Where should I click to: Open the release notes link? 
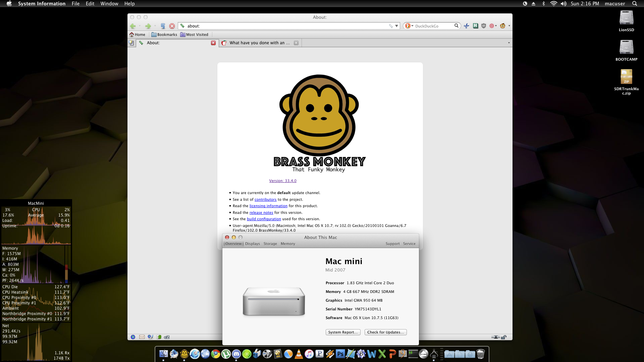(x=261, y=213)
